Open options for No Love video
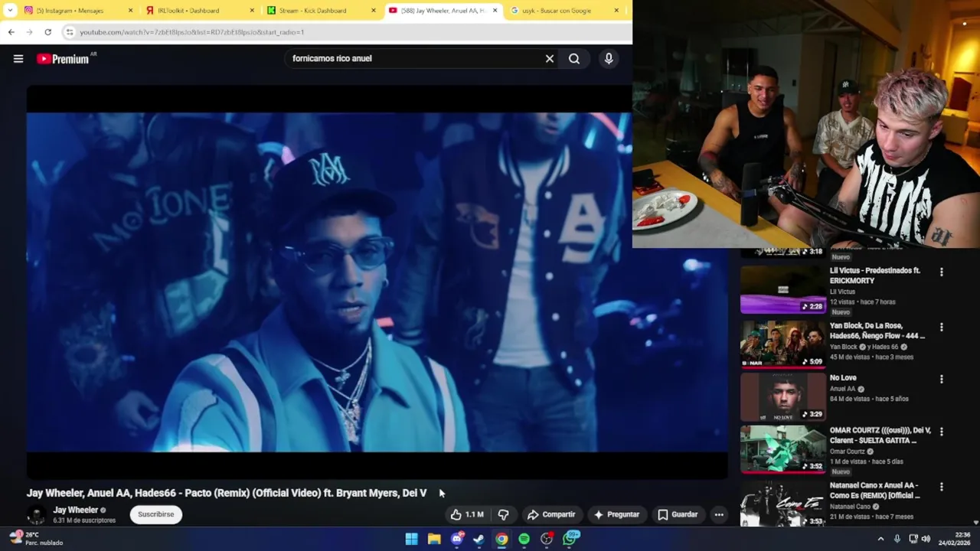This screenshot has height=551, width=980. (x=941, y=379)
